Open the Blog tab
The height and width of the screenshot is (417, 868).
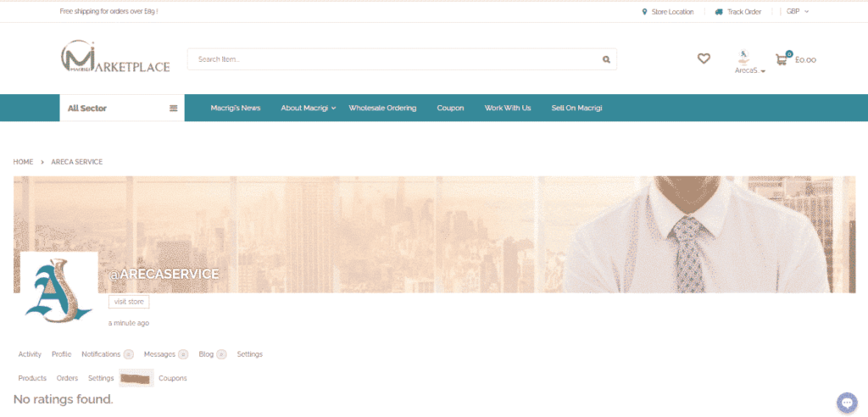coord(213,354)
